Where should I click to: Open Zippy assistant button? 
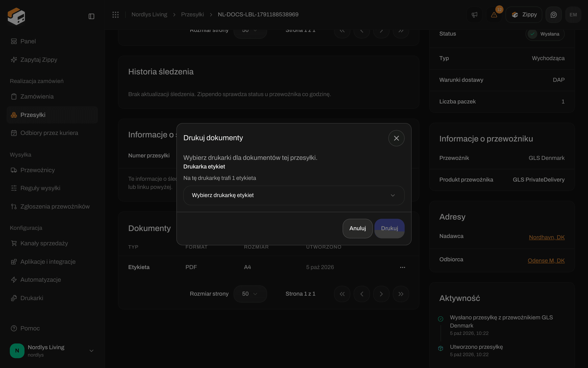pos(524,15)
